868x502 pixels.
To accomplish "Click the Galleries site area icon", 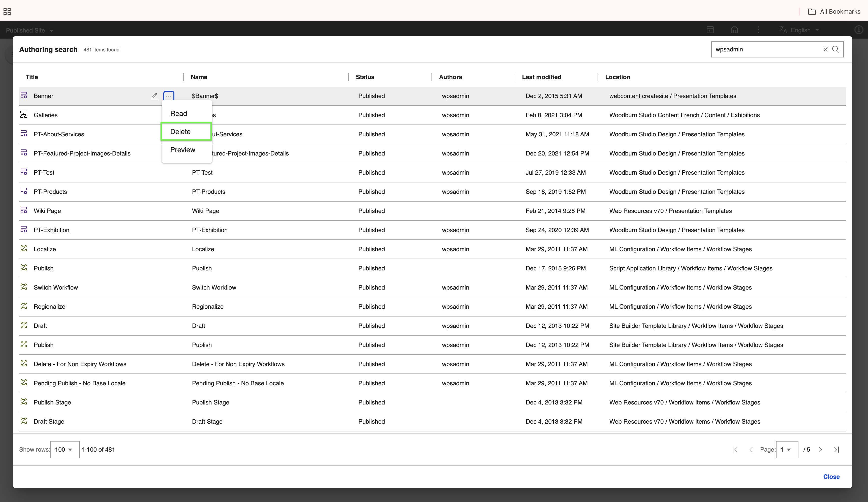I will point(24,115).
